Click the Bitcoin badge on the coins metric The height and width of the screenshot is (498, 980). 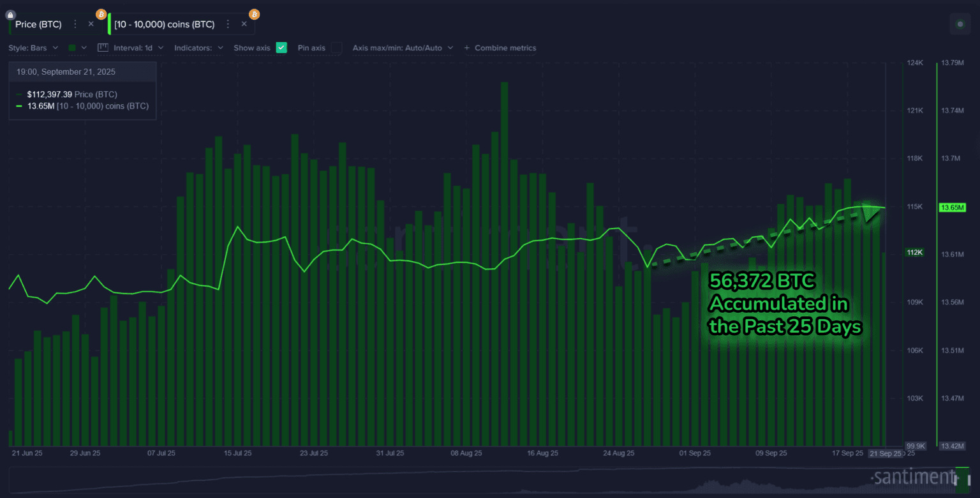[254, 13]
